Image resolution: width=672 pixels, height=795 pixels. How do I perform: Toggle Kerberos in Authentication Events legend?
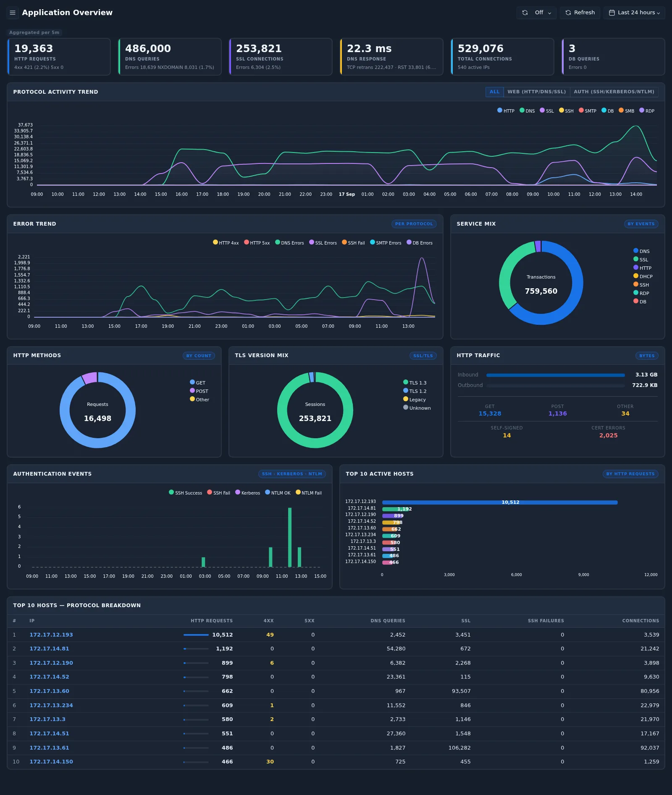[x=247, y=493]
